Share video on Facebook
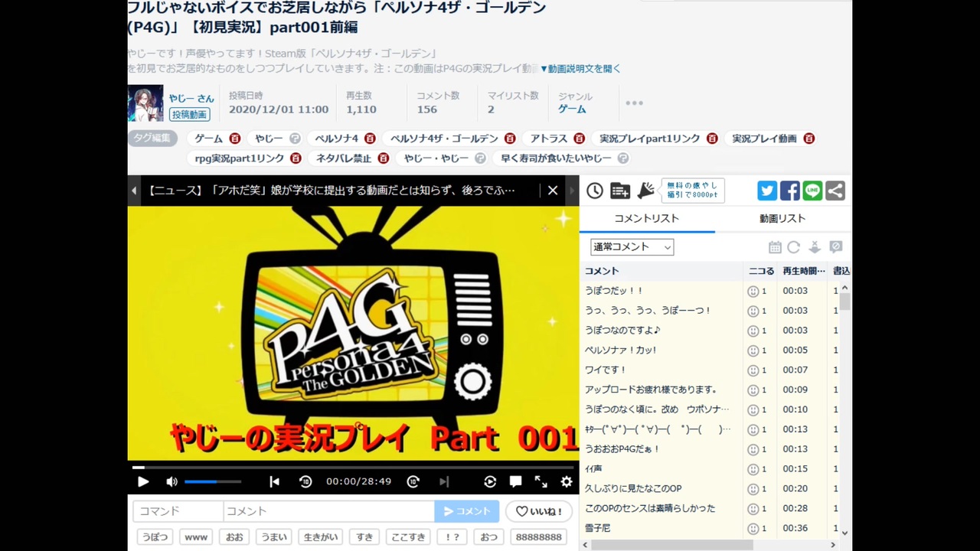This screenshot has width=980, height=551. click(x=790, y=191)
